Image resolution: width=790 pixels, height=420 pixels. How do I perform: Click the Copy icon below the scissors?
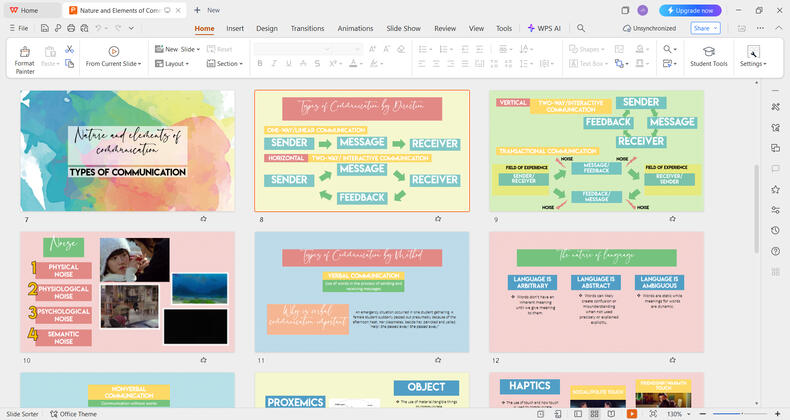pyautogui.click(x=70, y=63)
